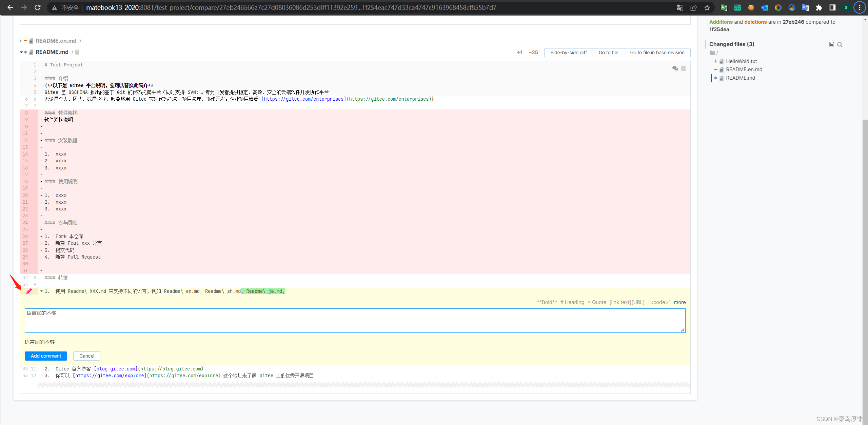Select README.en.md in changed files tree

coord(744,69)
